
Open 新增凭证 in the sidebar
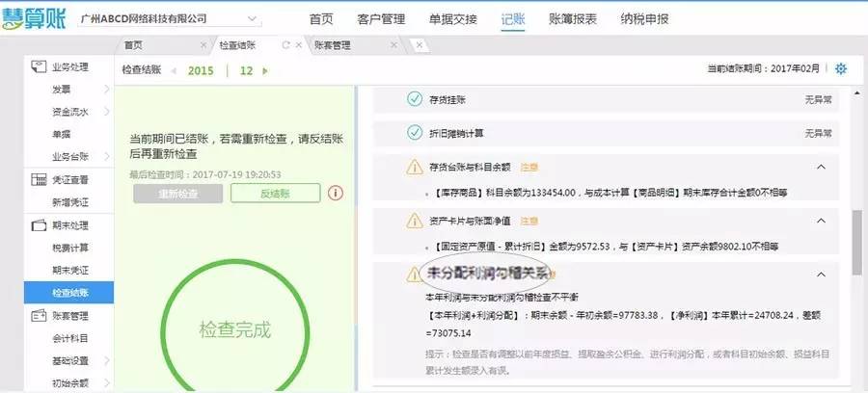coord(69,202)
